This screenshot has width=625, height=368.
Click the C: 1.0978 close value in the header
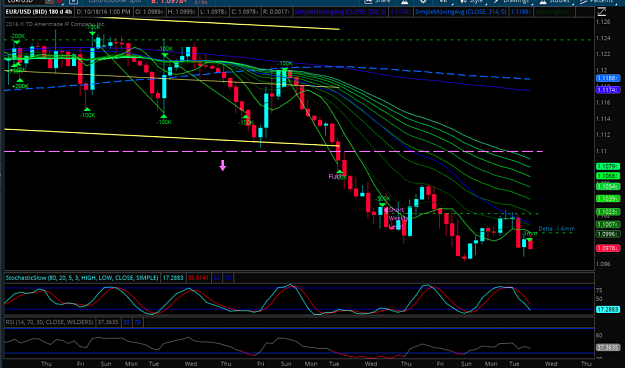(245, 12)
